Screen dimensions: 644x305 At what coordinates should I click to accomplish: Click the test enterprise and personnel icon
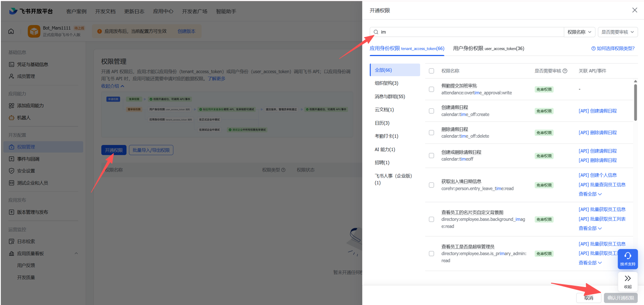[x=11, y=183]
